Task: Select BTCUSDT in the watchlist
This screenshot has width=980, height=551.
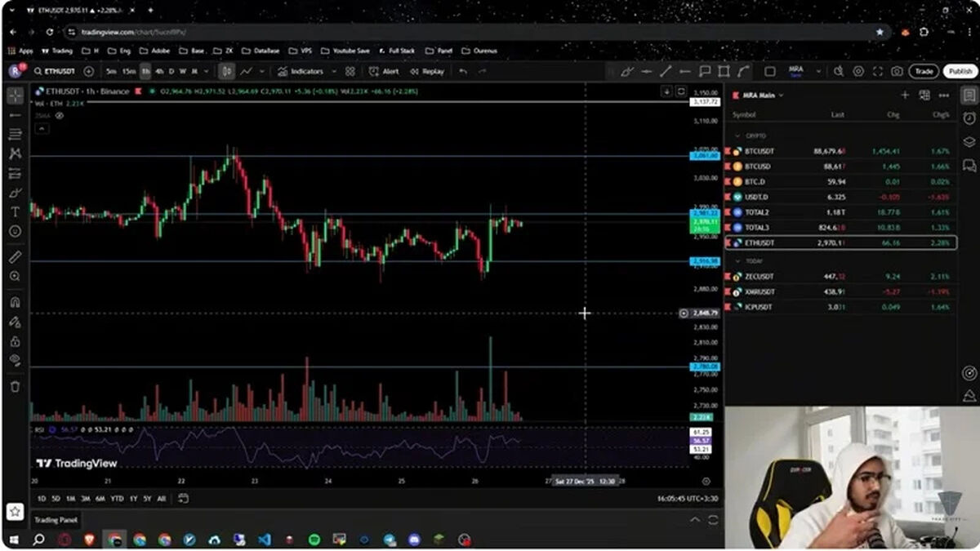Action: pos(840,151)
